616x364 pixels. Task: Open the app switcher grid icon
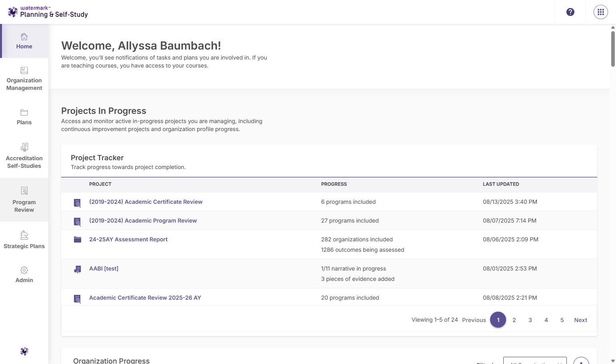(x=601, y=12)
